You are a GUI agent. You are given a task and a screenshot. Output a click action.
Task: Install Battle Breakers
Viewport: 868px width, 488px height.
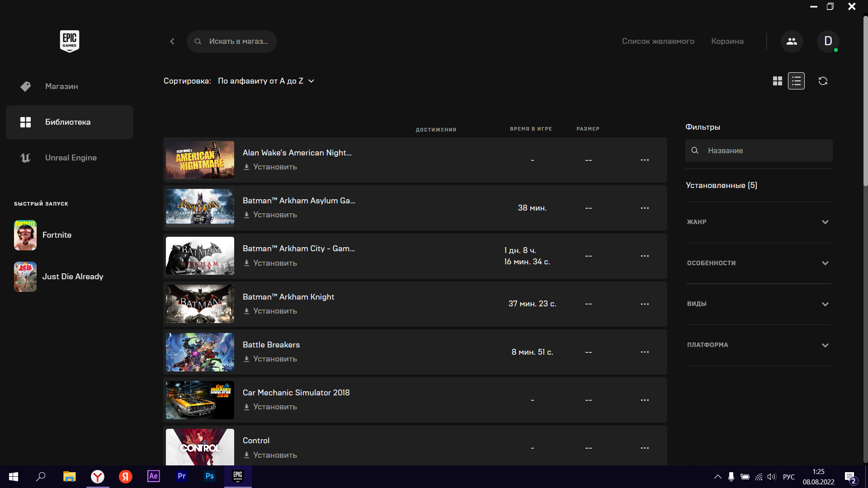coord(270,359)
